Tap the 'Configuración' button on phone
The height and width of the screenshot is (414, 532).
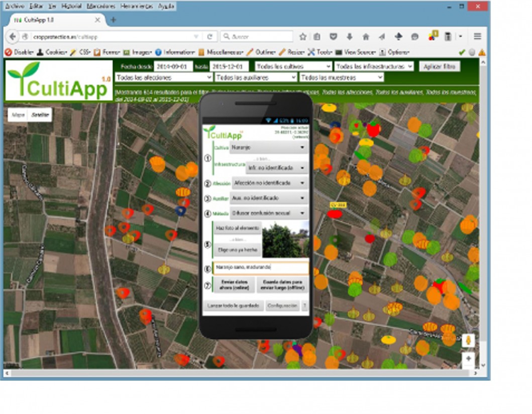click(x=282, y=306)
